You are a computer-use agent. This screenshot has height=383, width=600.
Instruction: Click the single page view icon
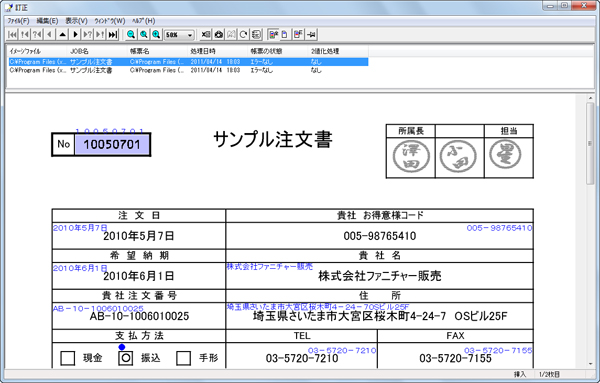(285, 34)
